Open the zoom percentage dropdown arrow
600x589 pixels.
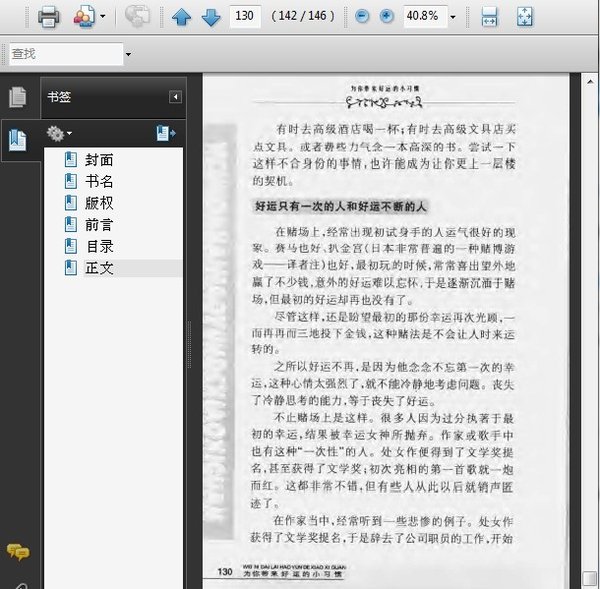(x=453, y=17)
